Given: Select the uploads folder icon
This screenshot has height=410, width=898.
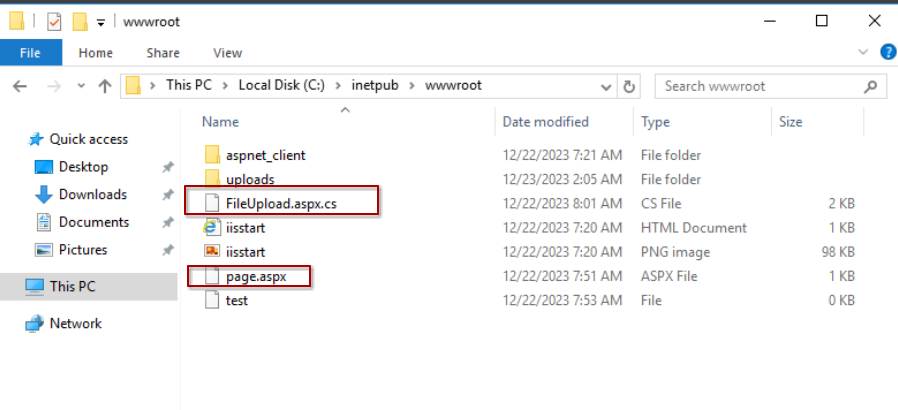Looking at the screenshot, I should point(211,180).
